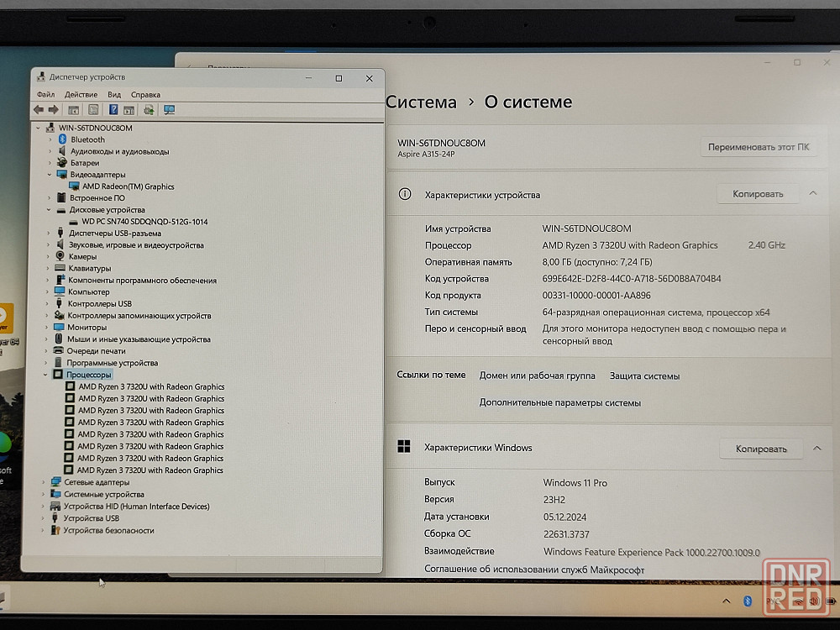This screenshot has height=630, width=840.
Task: Click the Forward arrow in Device Manager toolbar
Action: click(x=54, y=110)
